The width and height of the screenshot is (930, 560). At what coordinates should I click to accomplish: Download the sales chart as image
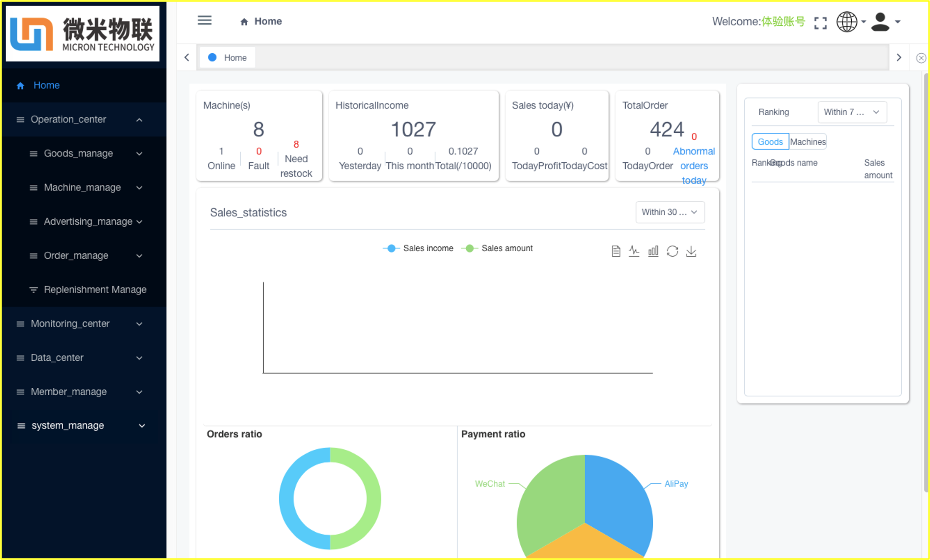(691, 251)
